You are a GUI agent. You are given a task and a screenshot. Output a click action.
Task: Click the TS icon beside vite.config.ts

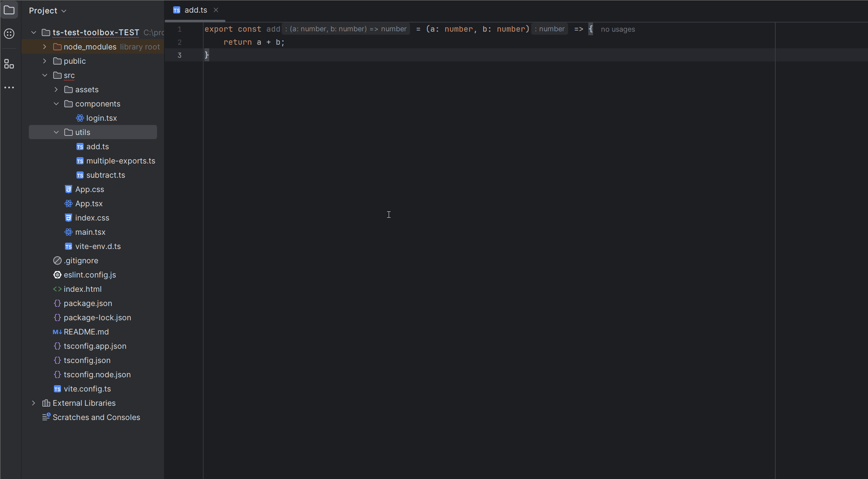pyautogui.click(x=57, y=389)
